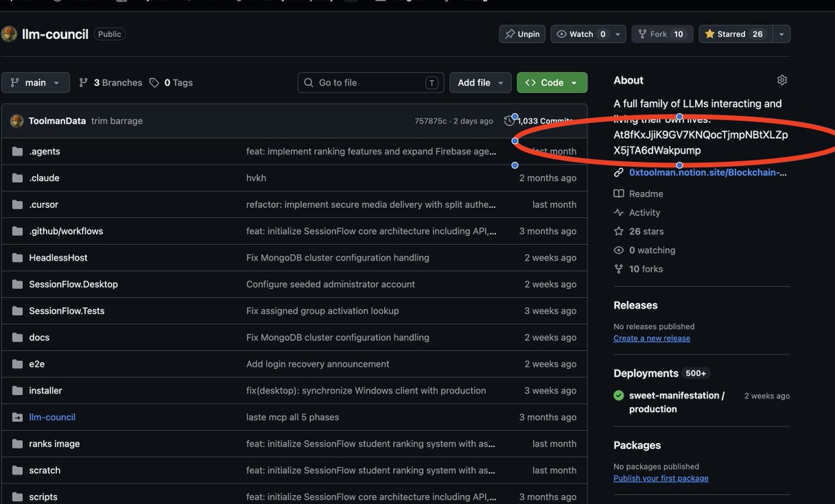835x504 pixels.
Task: Click folder icon beside docs
Action: 17,337
